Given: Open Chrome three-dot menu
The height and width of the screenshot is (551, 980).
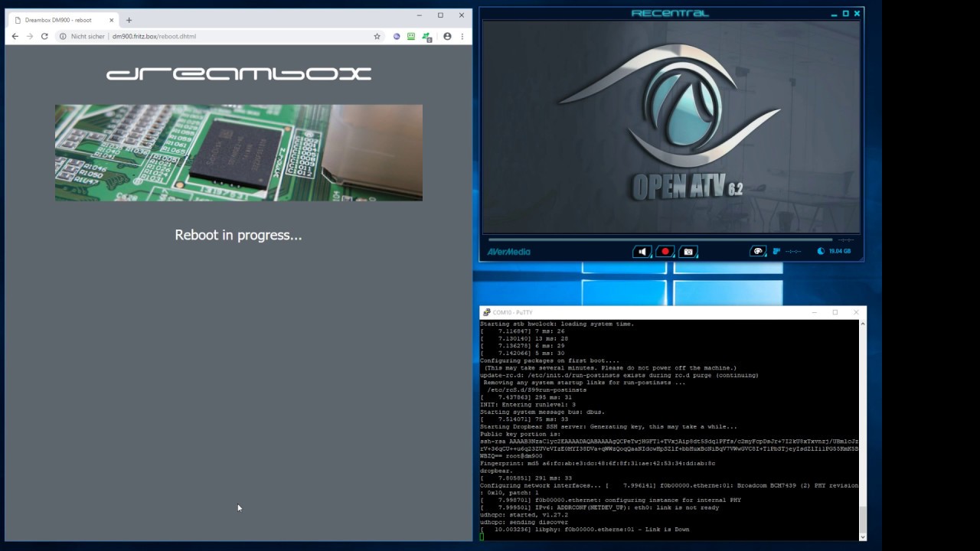Looking at the screenshot, I should [462, 36].
